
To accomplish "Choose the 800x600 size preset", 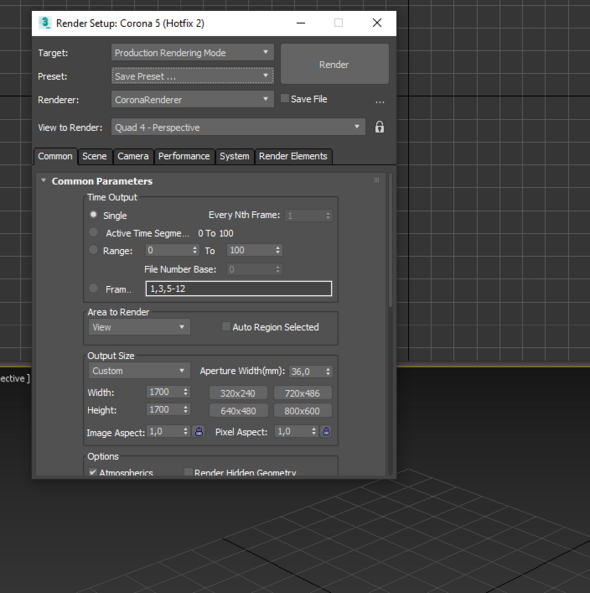I will pyautogui.click(x=303, y=411).
